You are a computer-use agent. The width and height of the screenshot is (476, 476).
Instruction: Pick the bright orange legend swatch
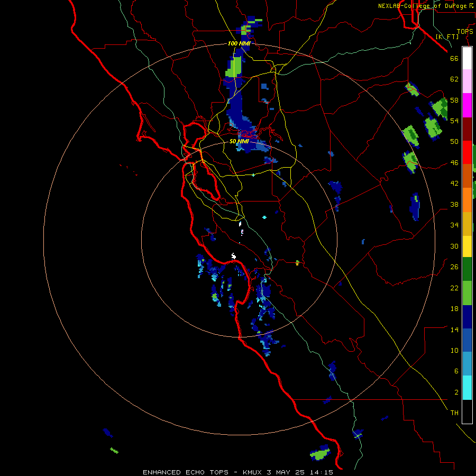[x=467, y=200]
